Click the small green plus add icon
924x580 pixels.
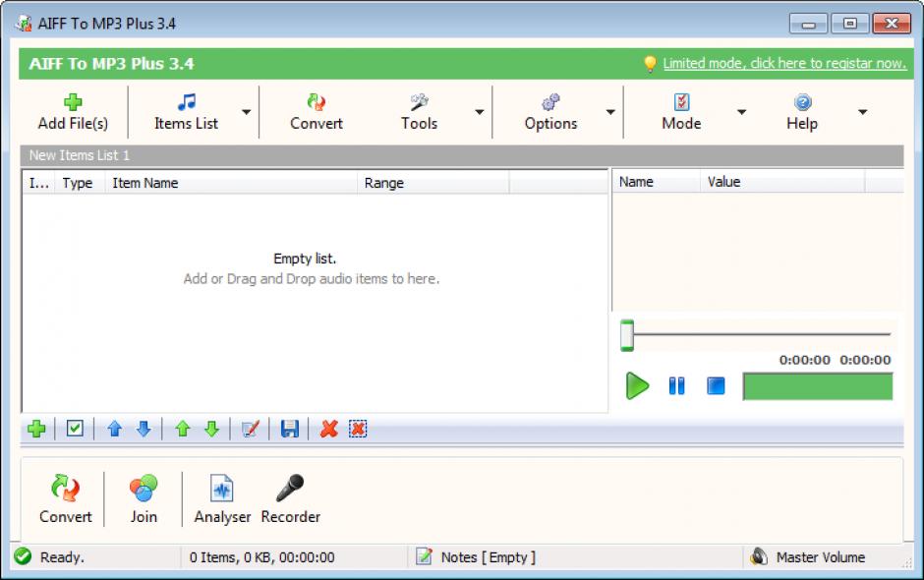36,429
